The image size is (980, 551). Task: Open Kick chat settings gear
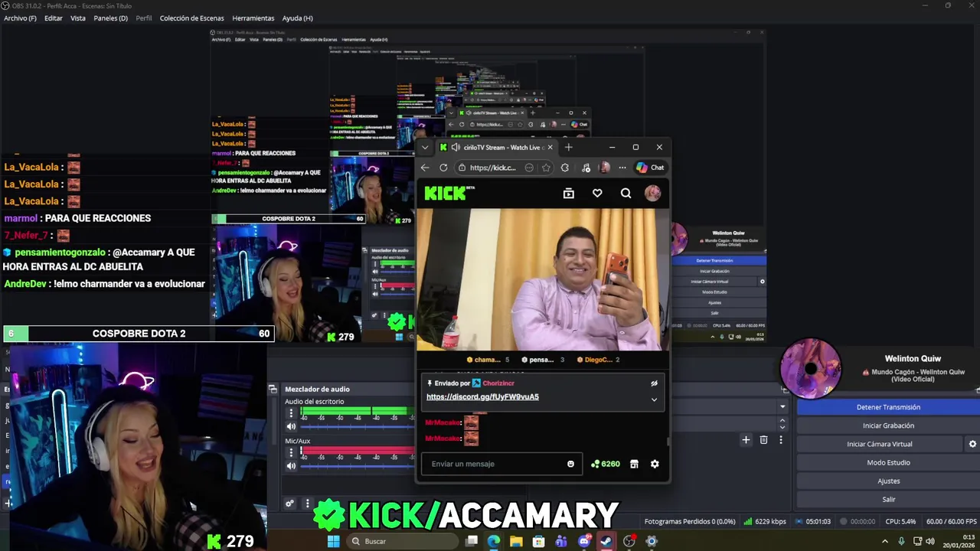point(655,464)
